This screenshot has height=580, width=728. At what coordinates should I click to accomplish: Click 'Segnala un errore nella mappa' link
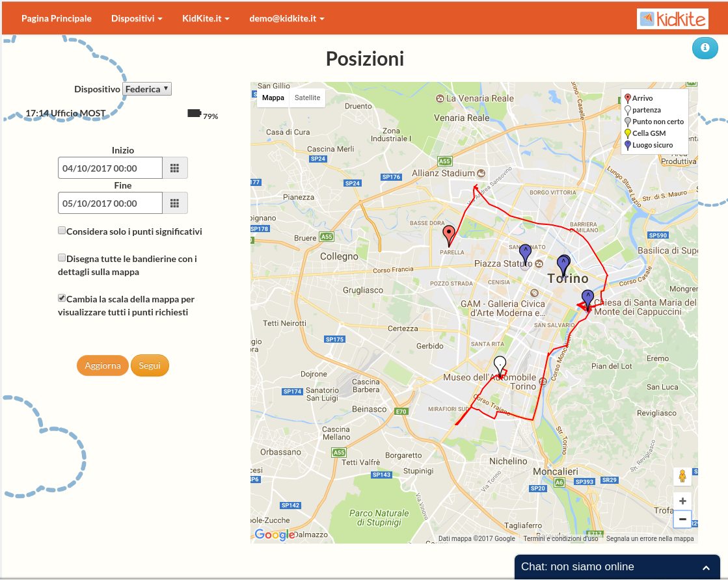coord(650,538)
